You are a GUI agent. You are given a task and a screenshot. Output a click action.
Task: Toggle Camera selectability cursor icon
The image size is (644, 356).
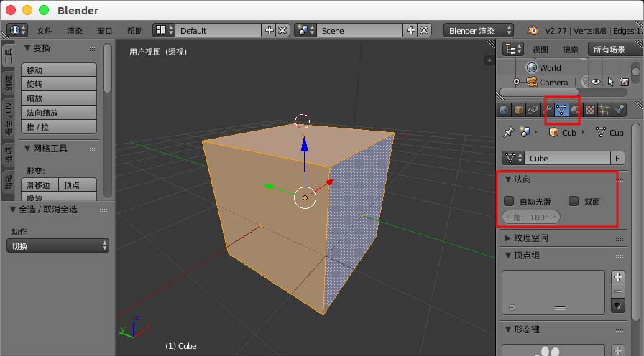[610, 82]
